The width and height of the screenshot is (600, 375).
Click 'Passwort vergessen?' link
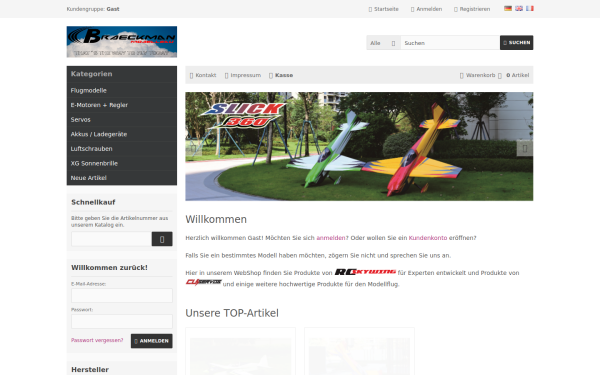tap(97, 340)
